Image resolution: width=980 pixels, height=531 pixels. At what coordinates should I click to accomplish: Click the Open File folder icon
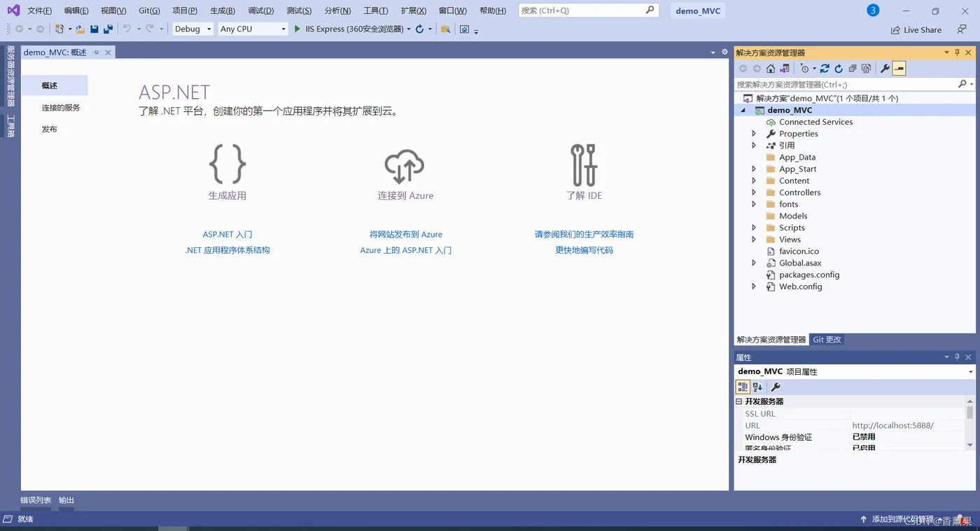coord(80,29)
